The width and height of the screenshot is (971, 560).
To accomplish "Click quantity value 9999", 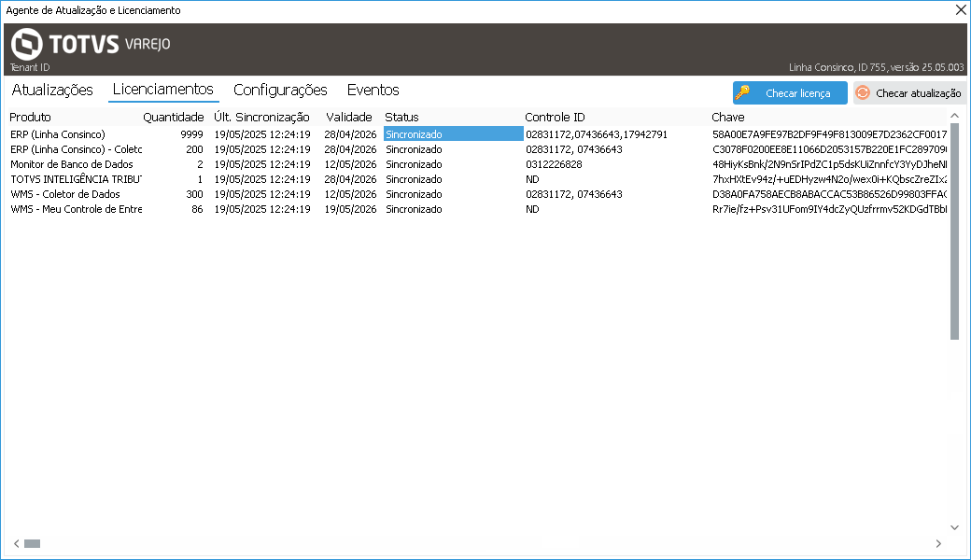I will point(191,134).
